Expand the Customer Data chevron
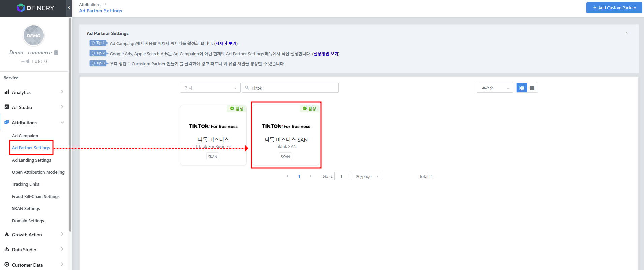Screen dimensions: 644x270 coord(62,264)
